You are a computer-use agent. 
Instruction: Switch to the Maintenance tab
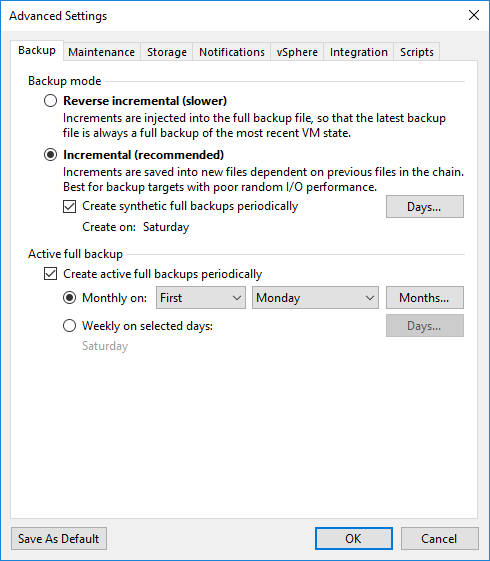[x=102, y=52]
